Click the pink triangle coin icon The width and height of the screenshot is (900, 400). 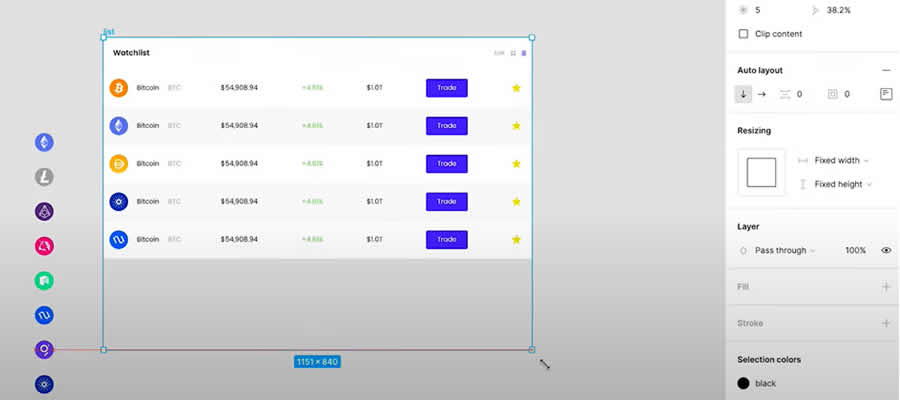coord(45,246)
